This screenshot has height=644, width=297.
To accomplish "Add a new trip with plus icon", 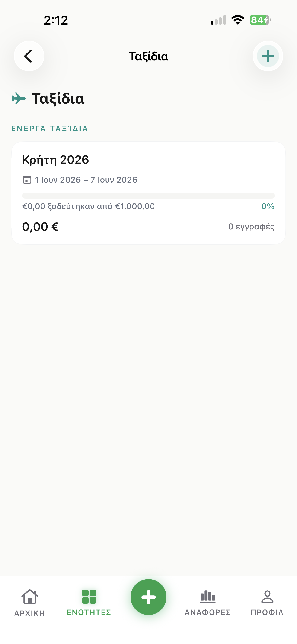I will [268, 56].
